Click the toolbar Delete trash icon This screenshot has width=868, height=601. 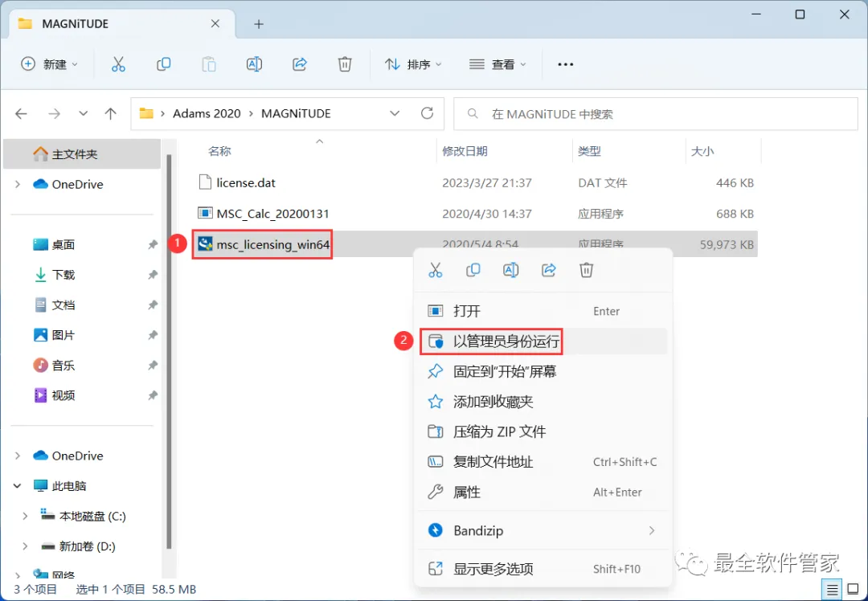pyautogui.click(x=345, y=64)
